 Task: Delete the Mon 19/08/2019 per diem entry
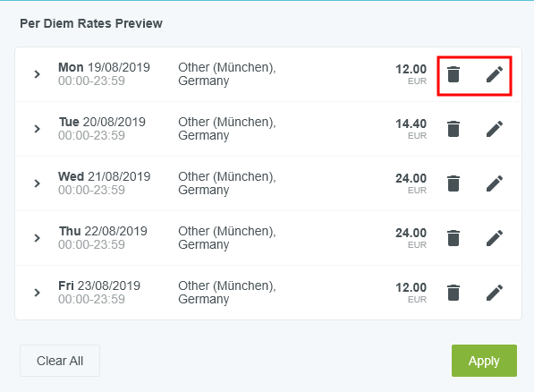pos(453,74)
